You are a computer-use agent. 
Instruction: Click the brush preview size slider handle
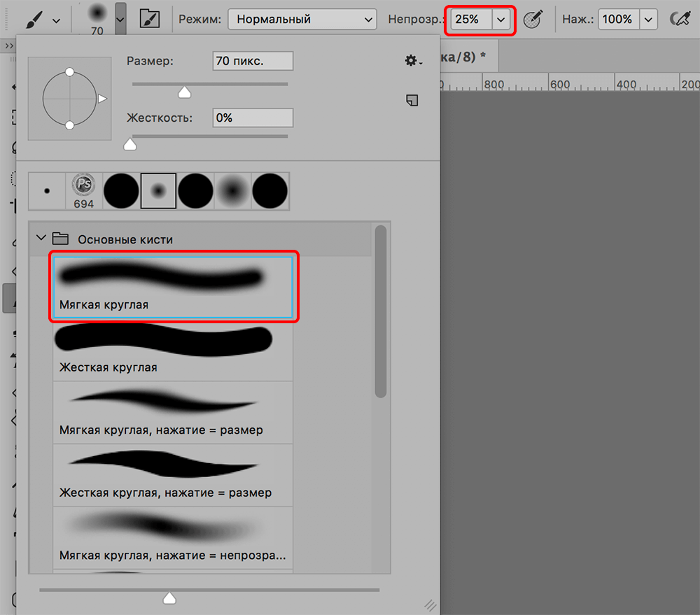coord(169,598)
